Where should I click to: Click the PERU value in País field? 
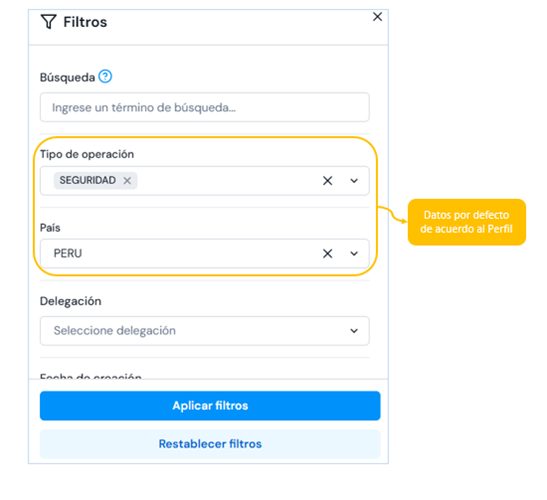(x=68, y=253)
